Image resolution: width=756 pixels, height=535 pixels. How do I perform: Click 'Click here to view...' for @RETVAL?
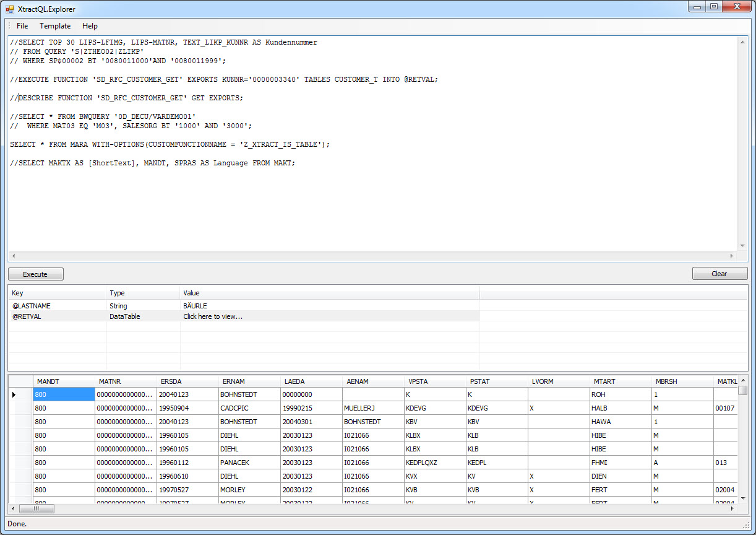coord(213,316)
